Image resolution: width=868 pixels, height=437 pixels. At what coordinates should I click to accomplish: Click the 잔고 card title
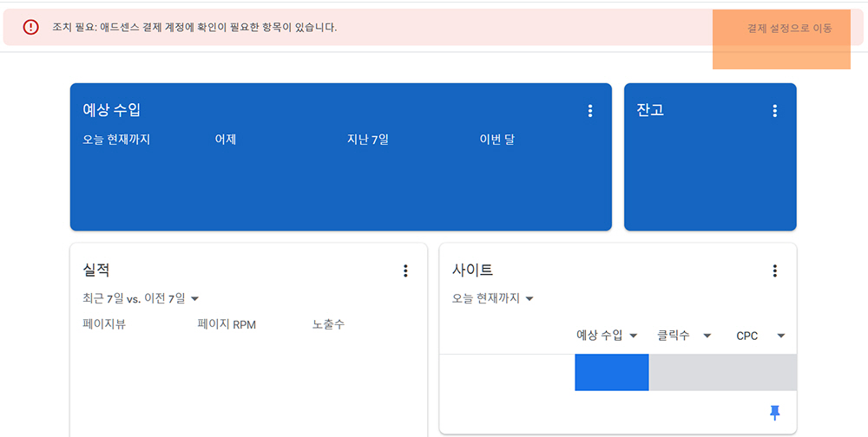[x=650, y=110]
